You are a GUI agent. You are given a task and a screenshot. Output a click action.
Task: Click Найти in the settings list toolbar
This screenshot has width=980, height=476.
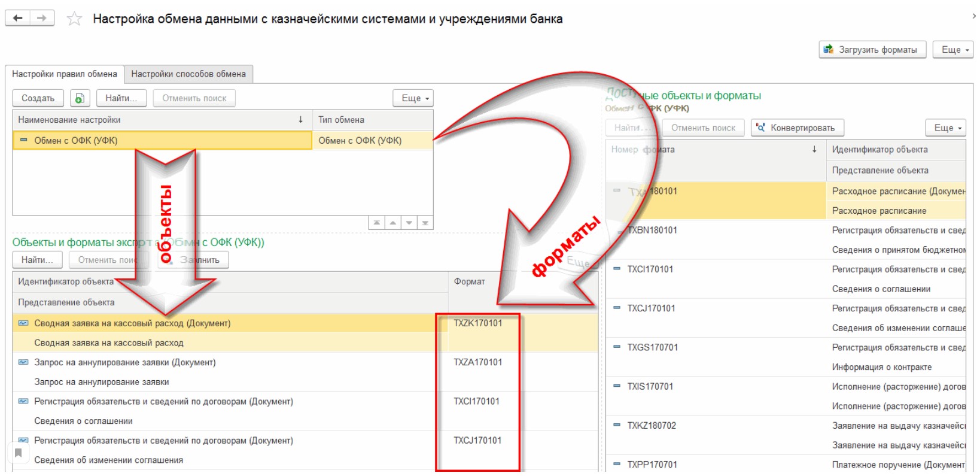(121, 98)
